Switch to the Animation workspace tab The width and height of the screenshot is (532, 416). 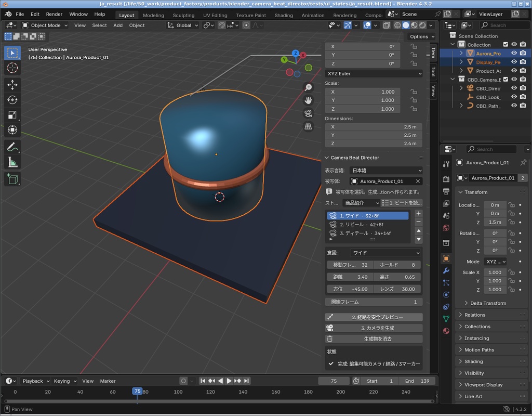[313, 15]
